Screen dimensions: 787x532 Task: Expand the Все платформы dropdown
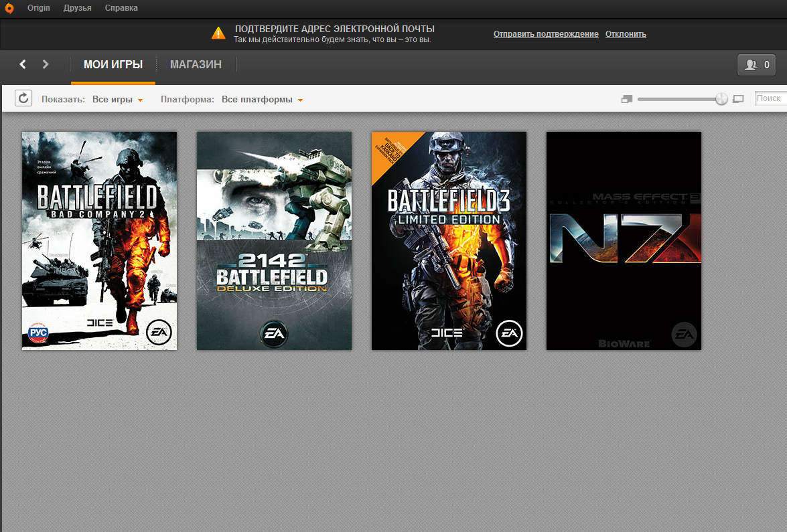pyautogui.click(x=262, y=99)
